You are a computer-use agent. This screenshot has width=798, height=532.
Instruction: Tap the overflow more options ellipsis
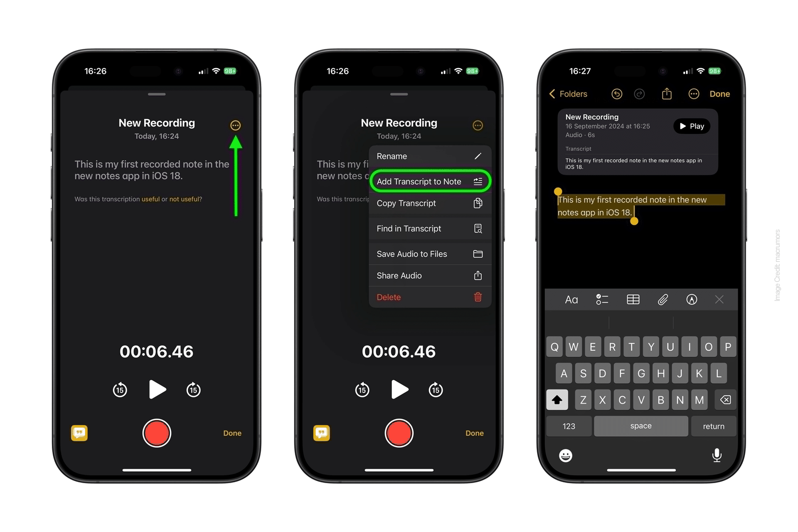tap(235, 125)
